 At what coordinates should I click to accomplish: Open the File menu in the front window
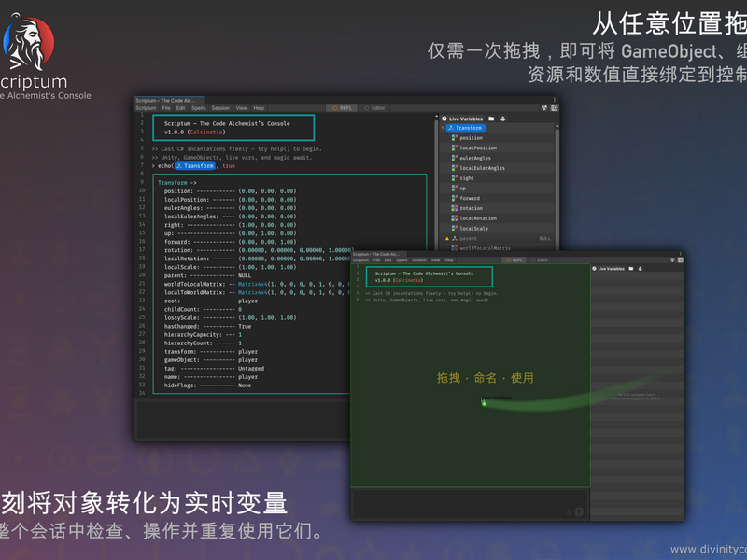[x=376, y=260]
